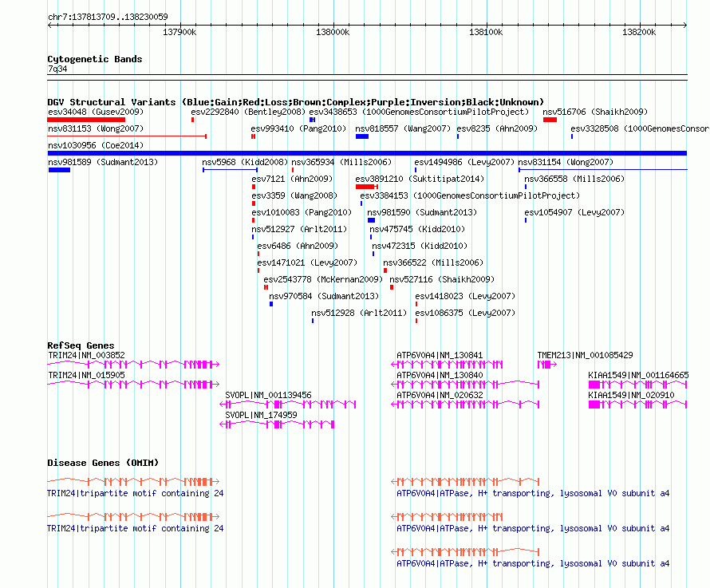Open nsv512927 (Arlt2011) variant label
This screenshot has width=710, height=588.
coord(299,229)
